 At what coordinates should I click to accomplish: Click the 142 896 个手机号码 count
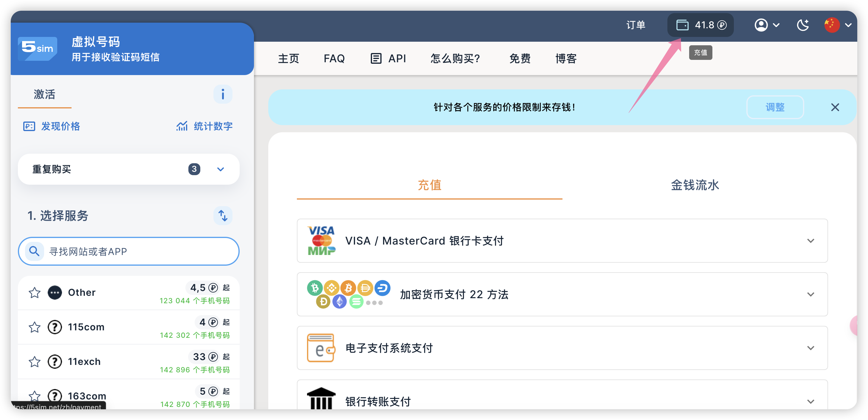coord(194,370)
